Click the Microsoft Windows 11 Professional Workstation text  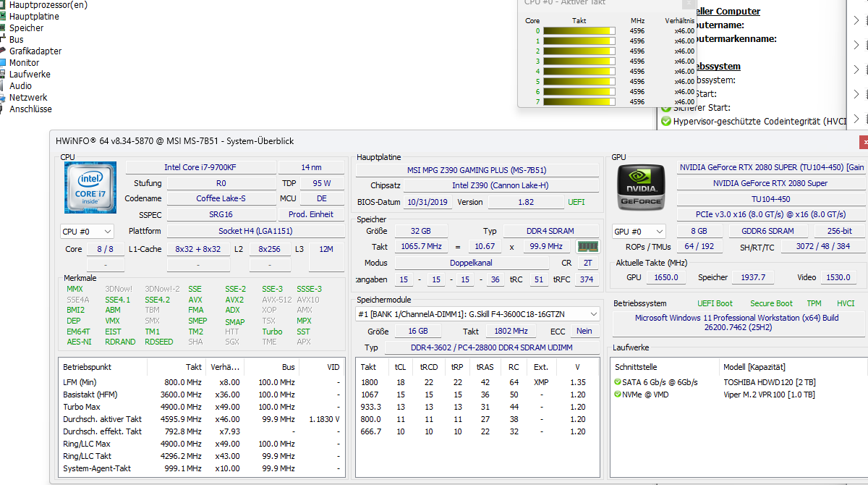pyautogui.click(x=737, y=323)
